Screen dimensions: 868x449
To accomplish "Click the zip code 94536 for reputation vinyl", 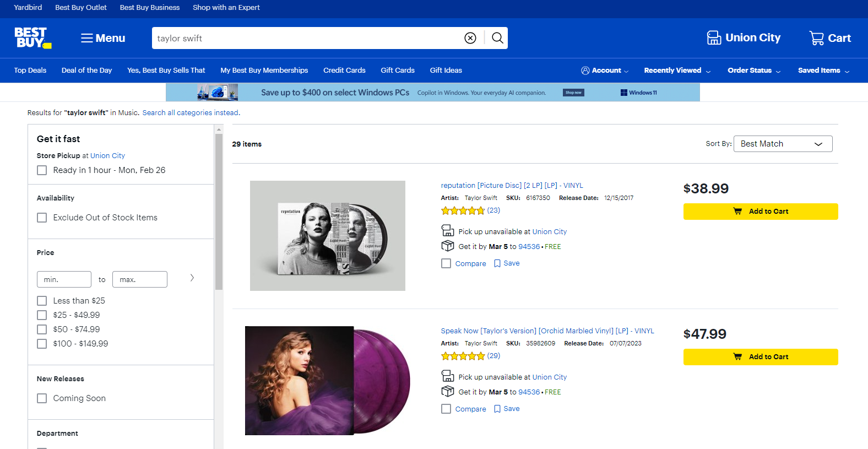I will coord(529,247).
